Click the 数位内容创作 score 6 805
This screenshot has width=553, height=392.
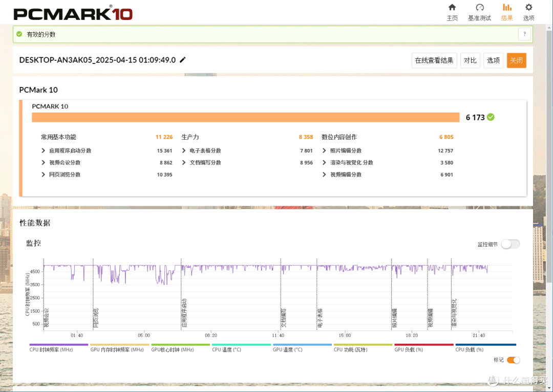tap(446, 137)
